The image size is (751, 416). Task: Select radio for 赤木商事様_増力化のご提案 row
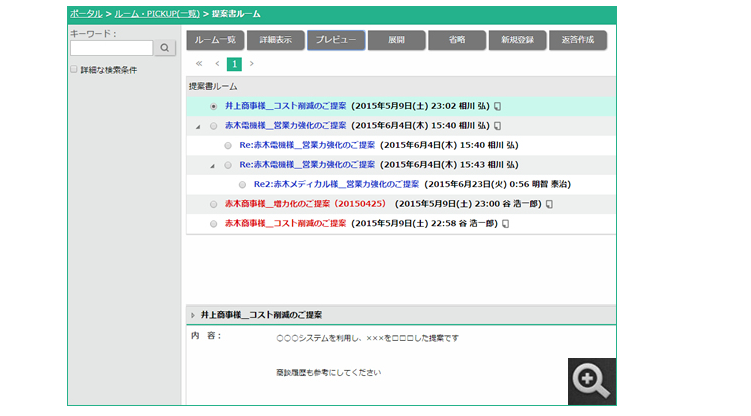(214, 204)
